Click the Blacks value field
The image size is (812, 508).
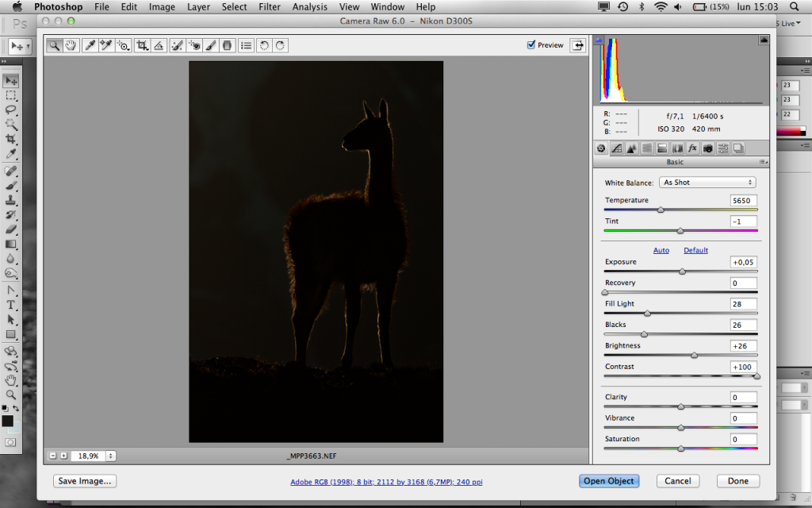coord(743,325)
